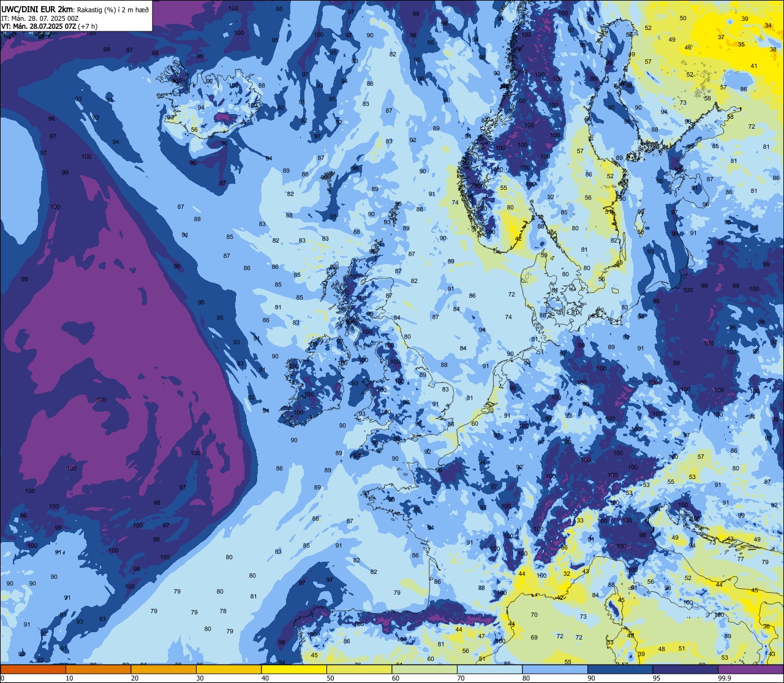Click the 20–30 % legend color band
The image size is (784, 683).
[164, 669]
